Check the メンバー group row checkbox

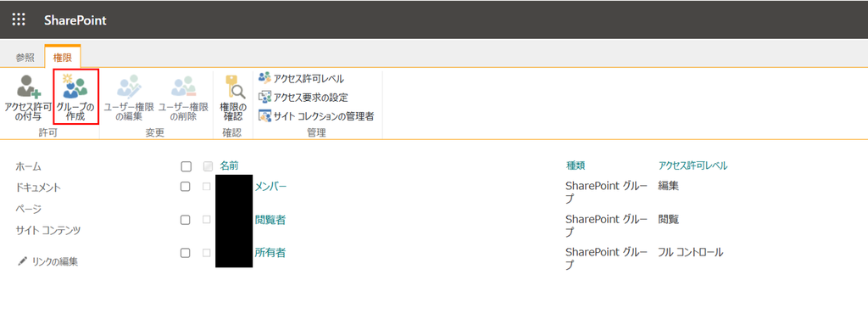coord(186,188)
